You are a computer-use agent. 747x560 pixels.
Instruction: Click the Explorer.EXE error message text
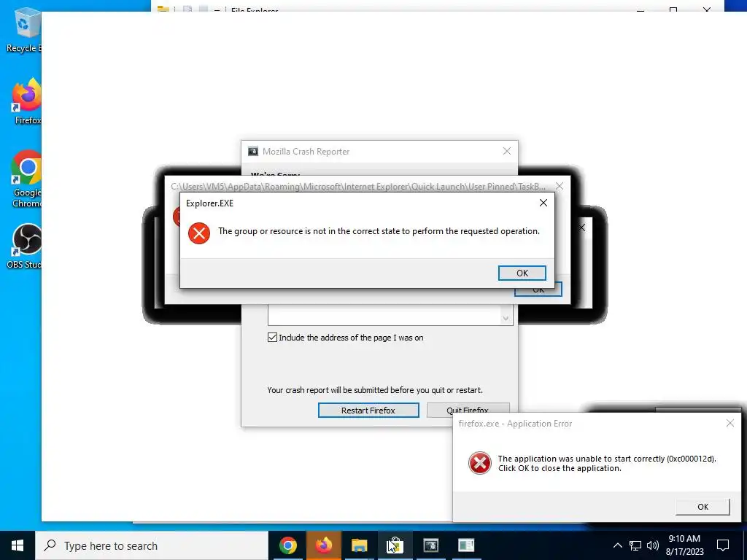379,231
